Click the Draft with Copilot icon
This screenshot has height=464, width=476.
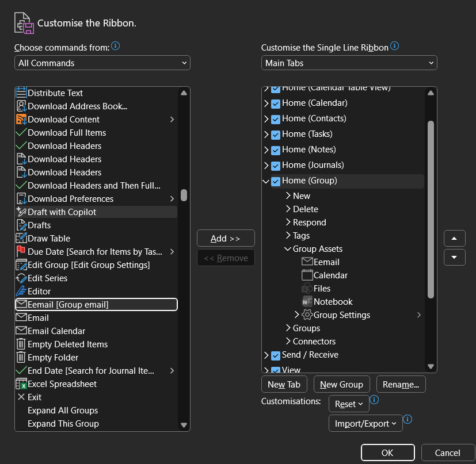click(21, 212)
